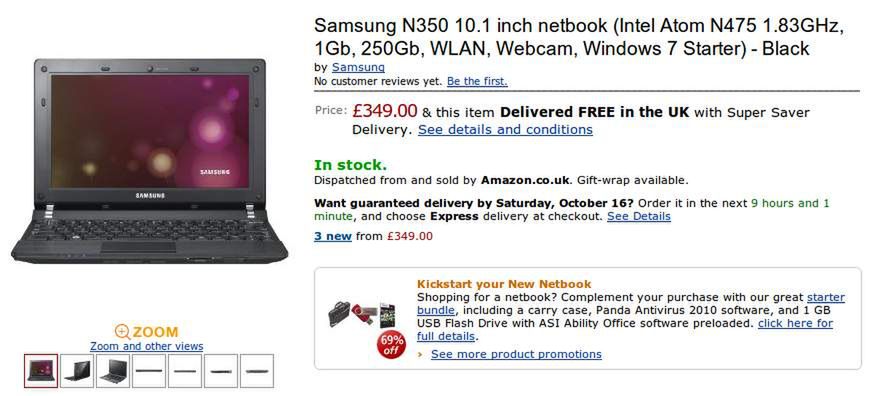This screenshot has height=396, width=869.
Task: Click the orange ZOOM magnifier icon
Action: 122,332
